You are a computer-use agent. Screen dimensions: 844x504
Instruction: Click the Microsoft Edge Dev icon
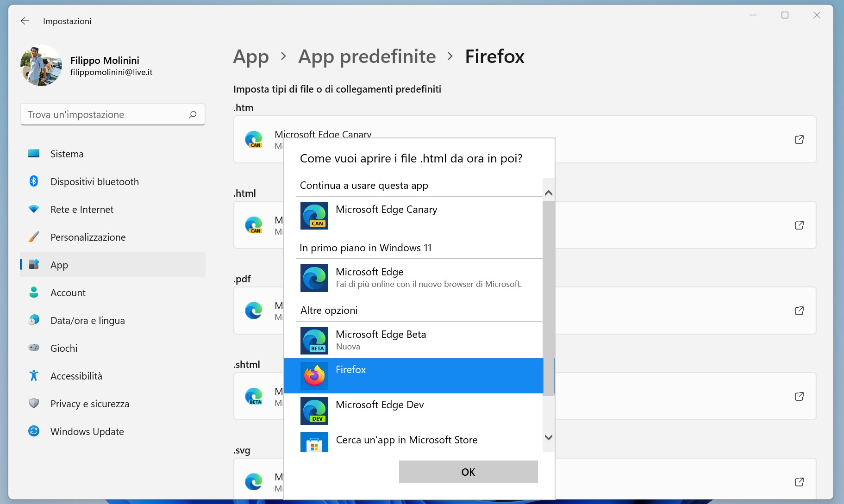point(314,411)
